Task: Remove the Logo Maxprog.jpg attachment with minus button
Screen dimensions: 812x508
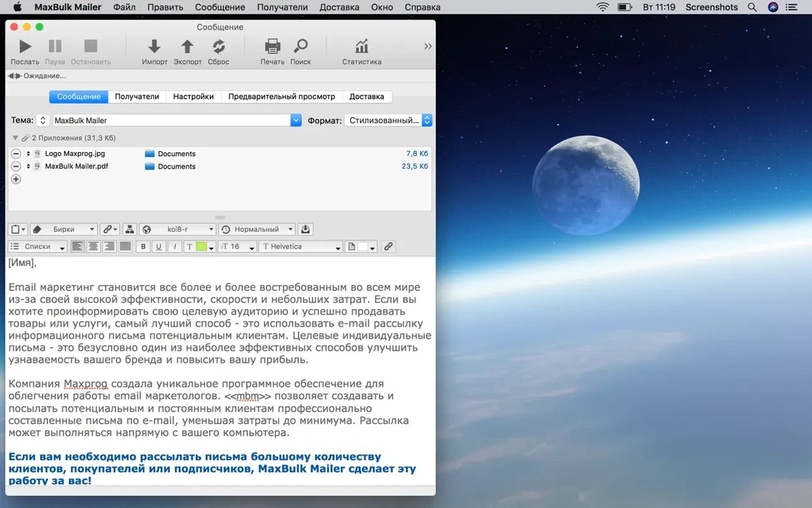Action: 15,153
